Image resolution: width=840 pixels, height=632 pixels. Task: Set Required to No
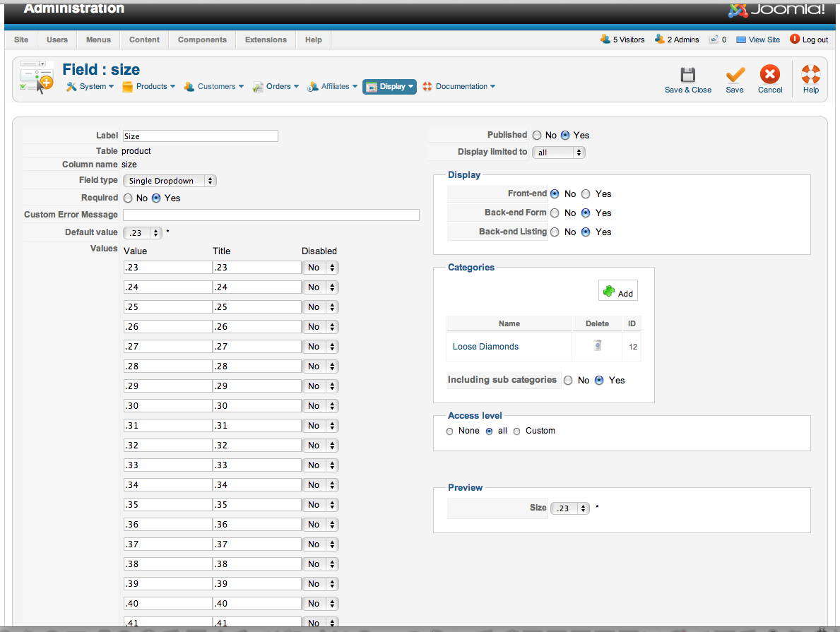coord(128,198)
